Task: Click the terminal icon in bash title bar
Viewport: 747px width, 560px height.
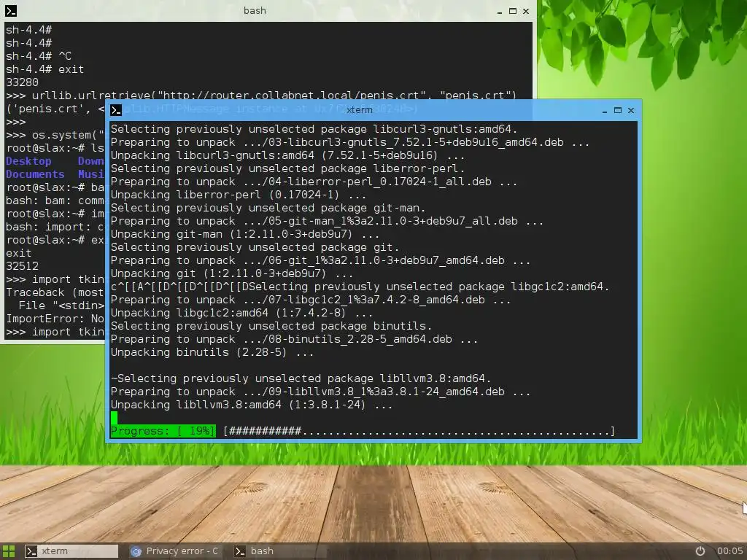Action: point(10,10)
